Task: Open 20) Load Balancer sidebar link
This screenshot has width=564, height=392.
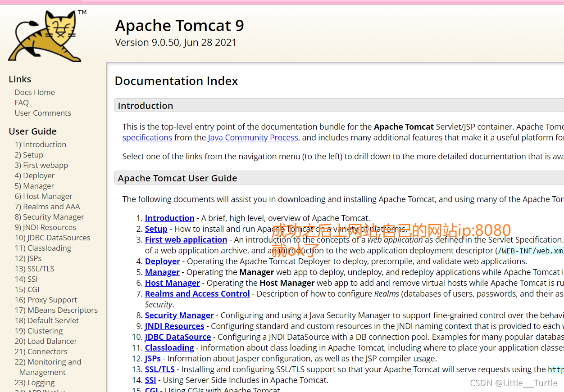Action: point(46,341)
